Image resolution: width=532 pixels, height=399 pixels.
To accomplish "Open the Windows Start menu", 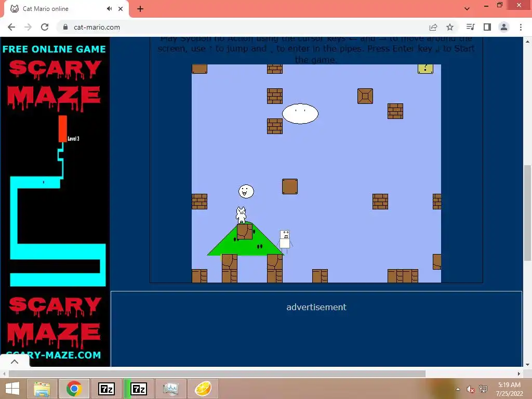I will point(12,389).
